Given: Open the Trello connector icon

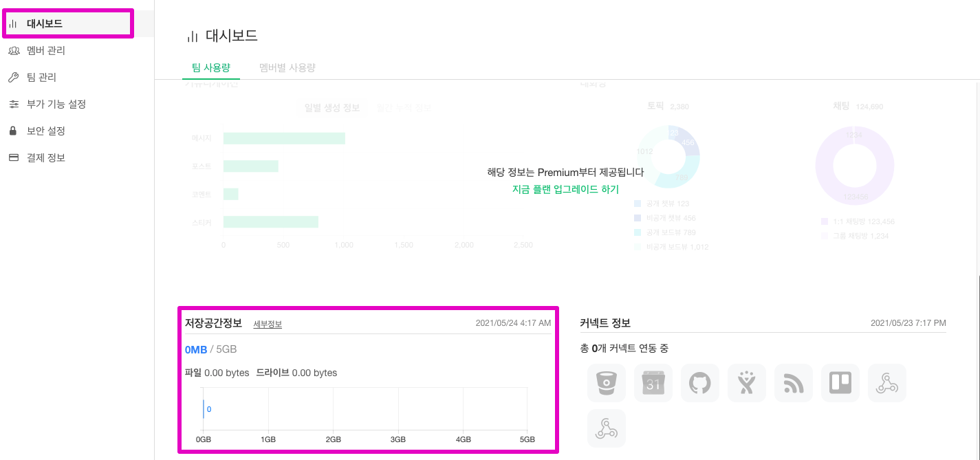Looking at the screenshot, I should [x=840, y=383].
